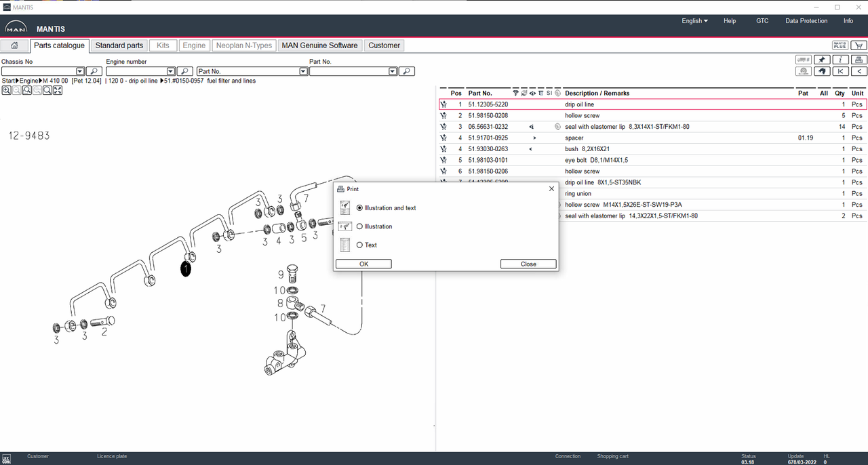Click Close button in Print dialog
868x465 pixels.
coord(528,264)
